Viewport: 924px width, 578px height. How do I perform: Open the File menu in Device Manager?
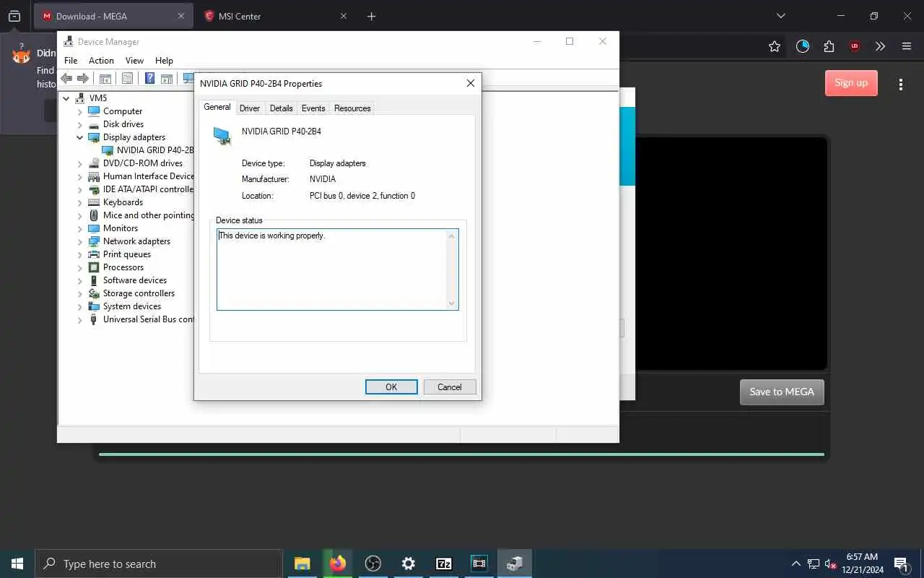[x=71, y=61]
